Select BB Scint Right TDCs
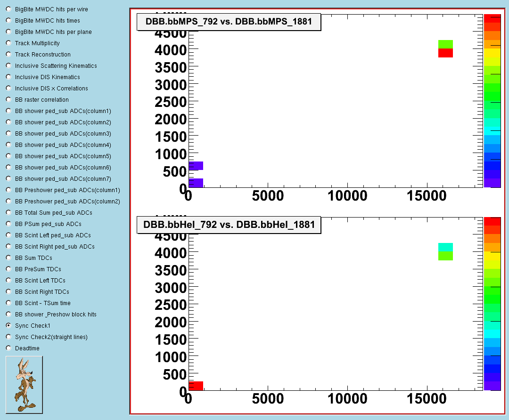Image resolution: width=509 pixels, height=420 pixels. coord(9,292)
